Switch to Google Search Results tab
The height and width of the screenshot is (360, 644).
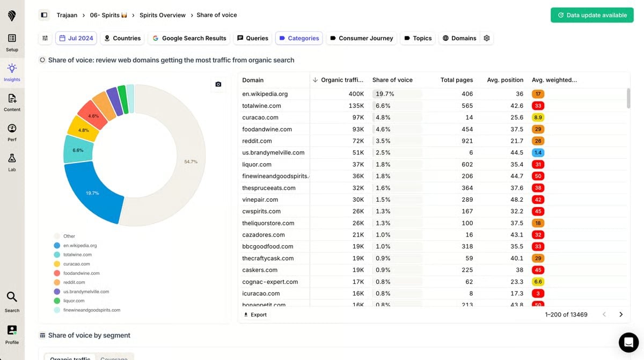point(189,38)
